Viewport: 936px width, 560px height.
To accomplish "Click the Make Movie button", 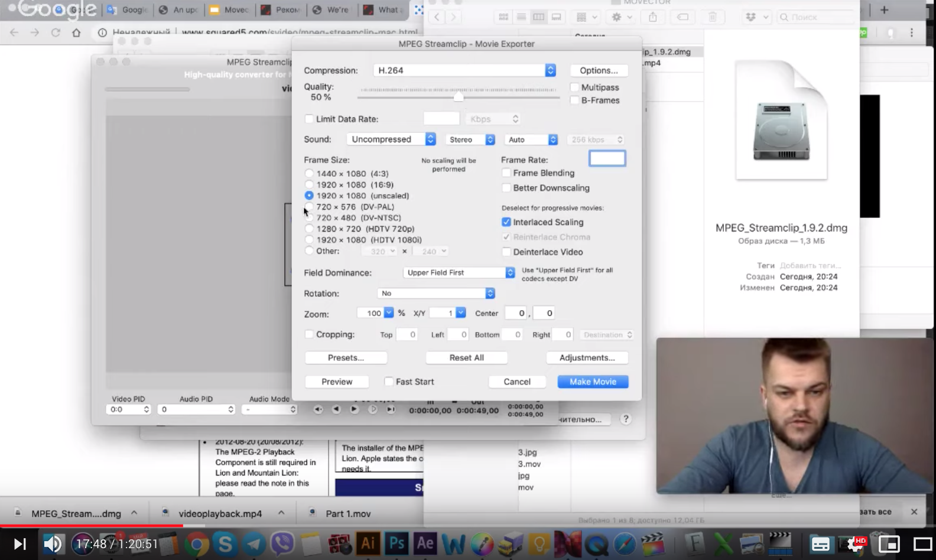I will click(x=593, y=382).
